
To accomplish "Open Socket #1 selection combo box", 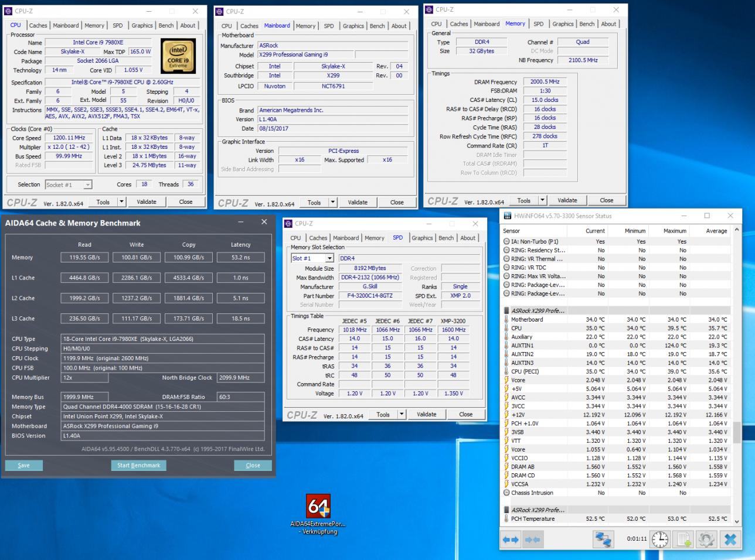I will click(69, 185).
